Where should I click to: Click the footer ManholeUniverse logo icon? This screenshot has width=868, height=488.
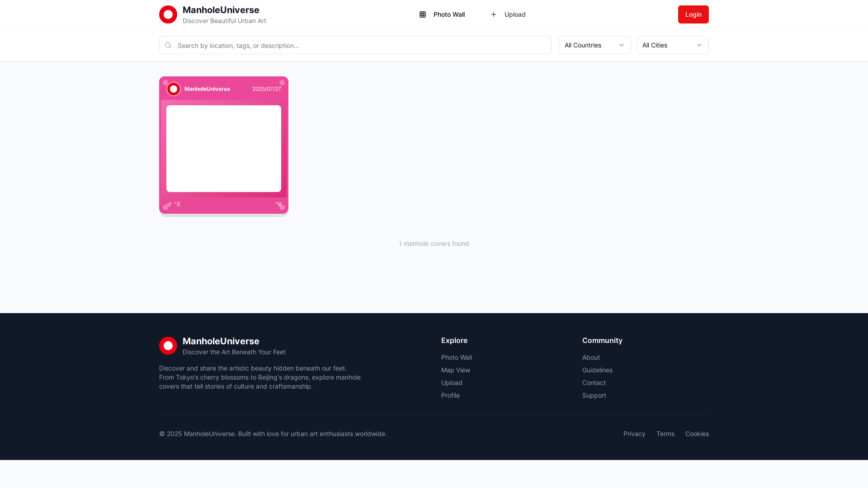(168, 346)
